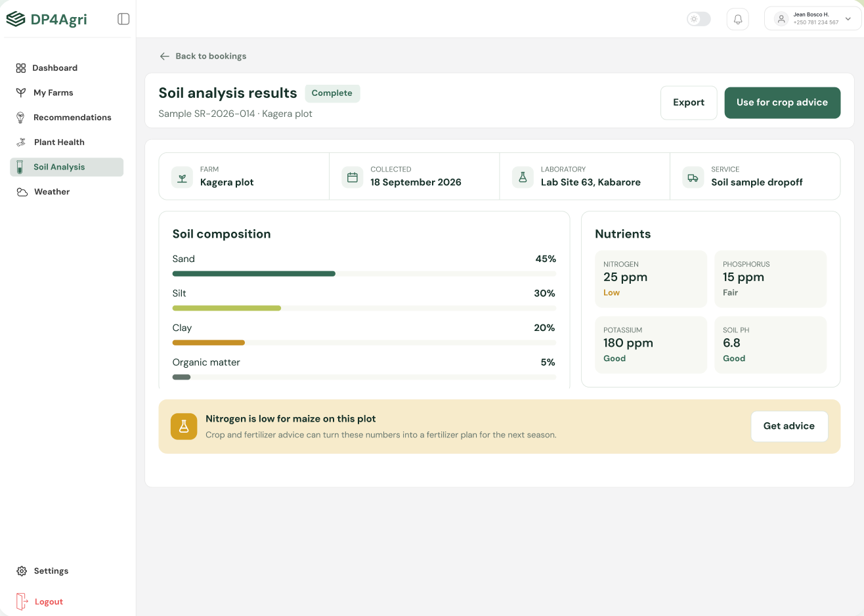The width and height of the screenshot is (864, 616).
Task: Select Soil Analysis in sidebar
Action: [x=66, y=167]
